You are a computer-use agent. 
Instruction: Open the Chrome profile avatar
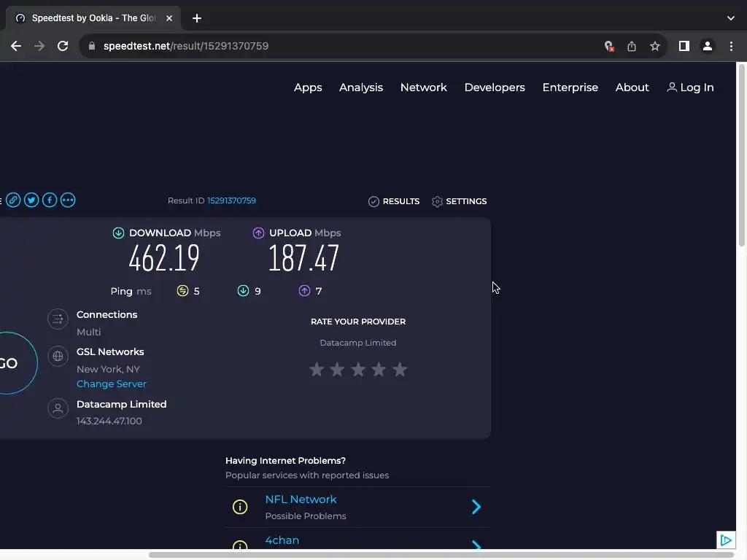(x=708, y=46)
